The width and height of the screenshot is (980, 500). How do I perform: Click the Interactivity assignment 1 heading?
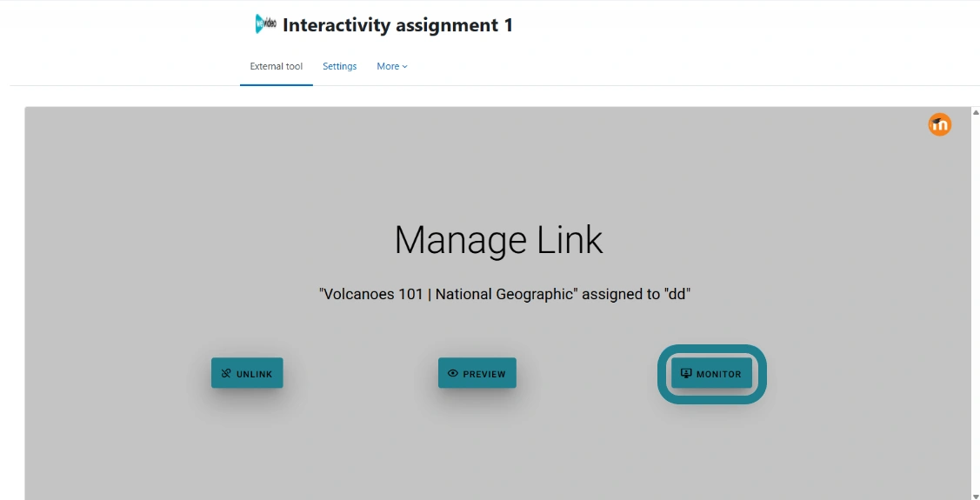pyautogui.click(x=397, y=25)
